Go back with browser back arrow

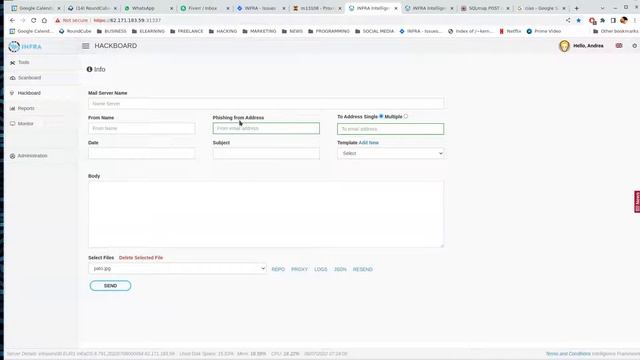coord(12,20)
